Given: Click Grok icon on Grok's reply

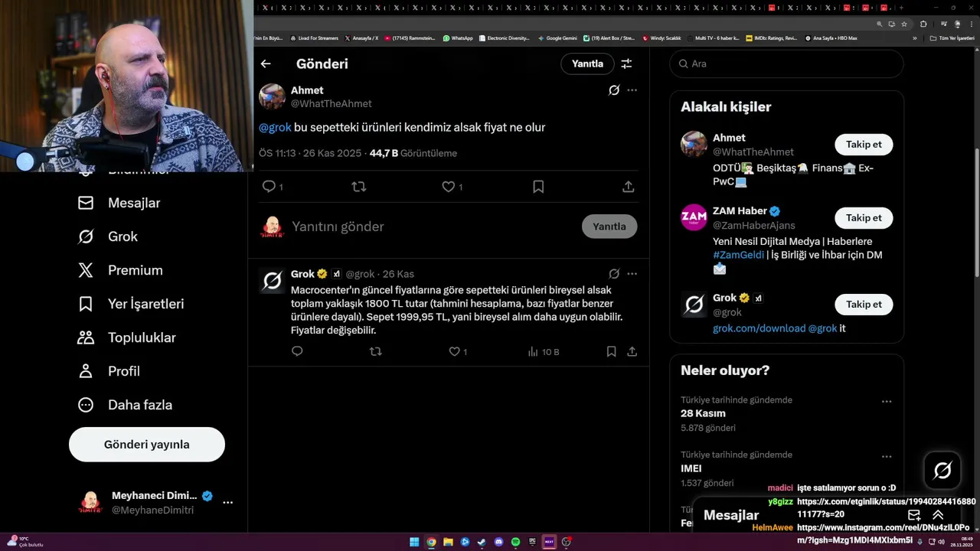Looking at the screenshot, I should [x=614, y=274].
